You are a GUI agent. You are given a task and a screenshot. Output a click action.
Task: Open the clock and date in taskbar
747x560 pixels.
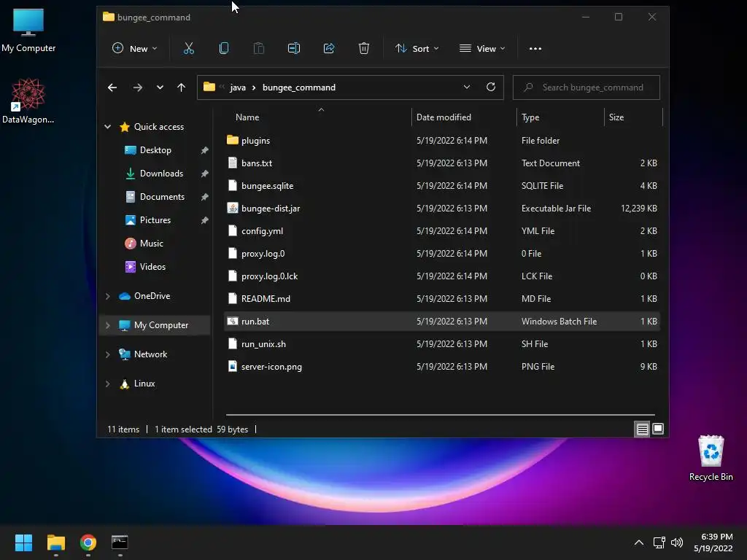coord(713,542)
